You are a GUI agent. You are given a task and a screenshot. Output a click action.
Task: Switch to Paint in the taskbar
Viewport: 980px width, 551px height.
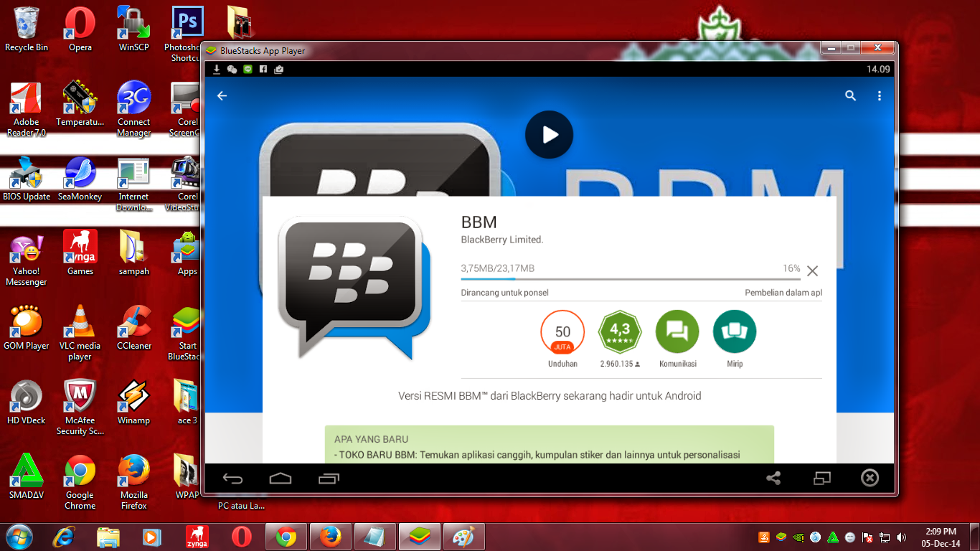[464, 536]
